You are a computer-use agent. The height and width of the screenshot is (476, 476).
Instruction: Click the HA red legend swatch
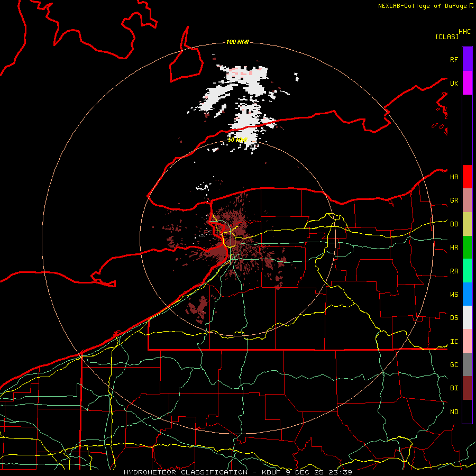tap(467, 177)
